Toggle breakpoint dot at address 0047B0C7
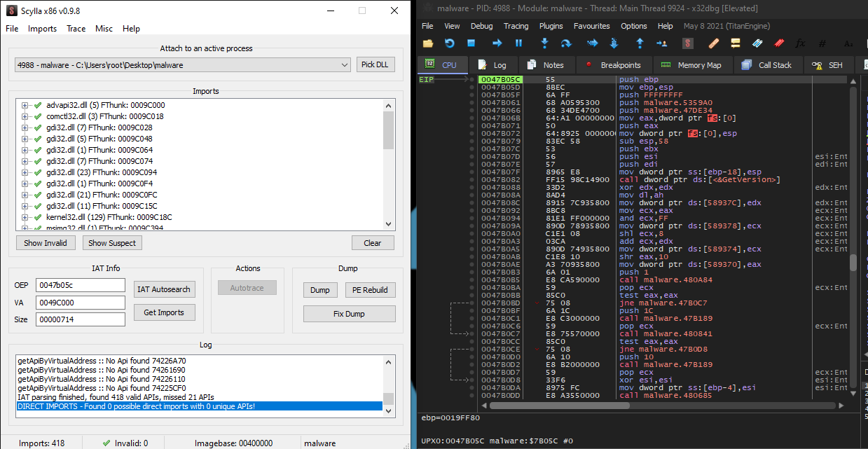868x449 pixels. 473,333
